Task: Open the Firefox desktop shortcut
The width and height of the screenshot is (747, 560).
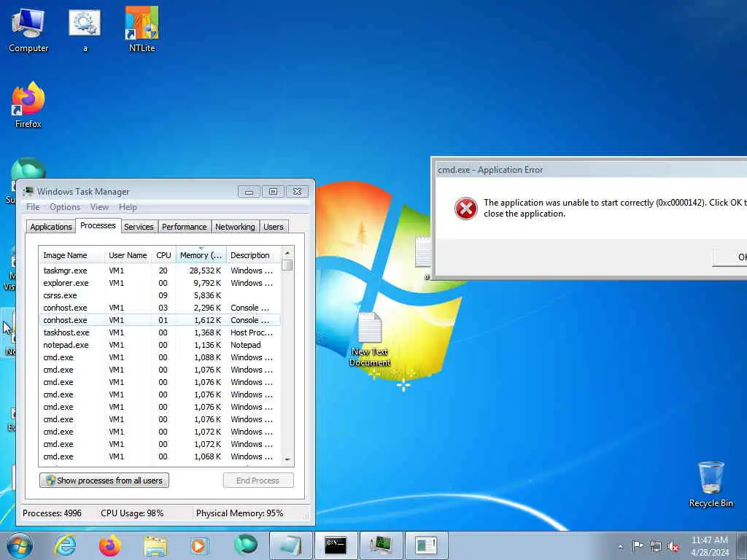Action: tap(28, 106)
